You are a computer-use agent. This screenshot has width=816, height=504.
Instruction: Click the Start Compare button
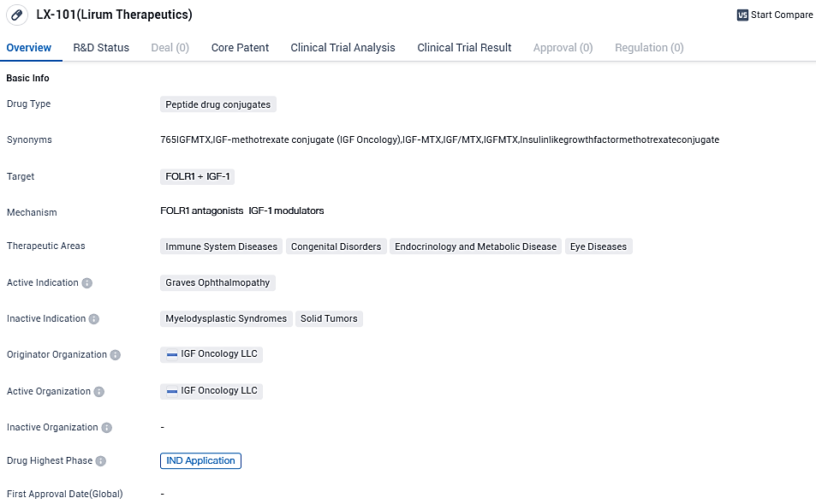click(x=775, y=15)
